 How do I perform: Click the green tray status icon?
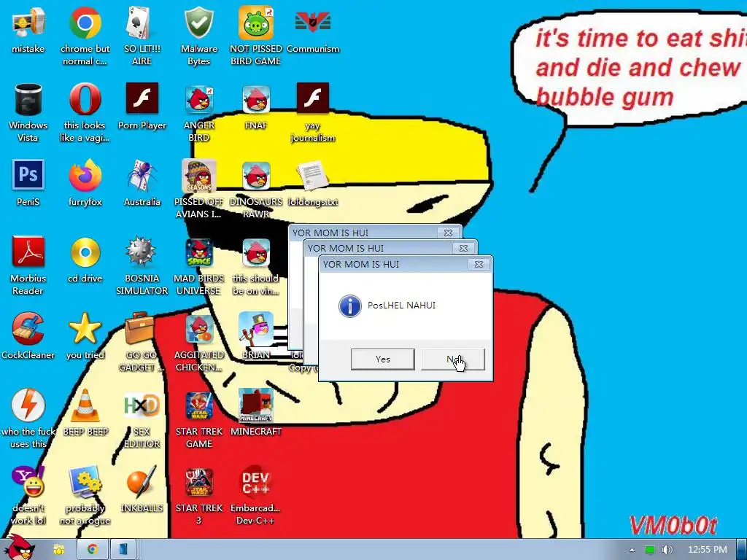[x=650, y=550]
